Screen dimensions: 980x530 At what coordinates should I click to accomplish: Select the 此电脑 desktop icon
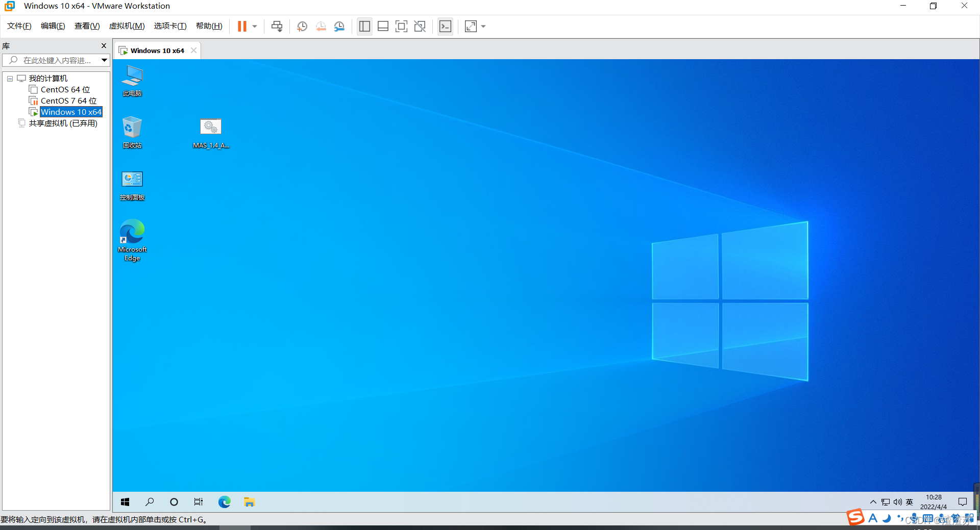tap(132, 81)
